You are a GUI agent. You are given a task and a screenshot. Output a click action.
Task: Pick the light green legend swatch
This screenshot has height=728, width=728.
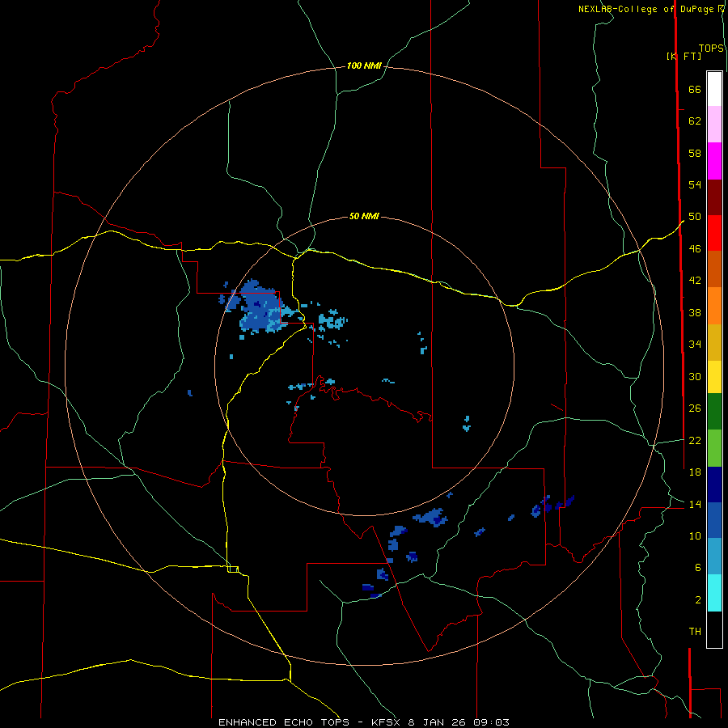click(x=714, y=448)
